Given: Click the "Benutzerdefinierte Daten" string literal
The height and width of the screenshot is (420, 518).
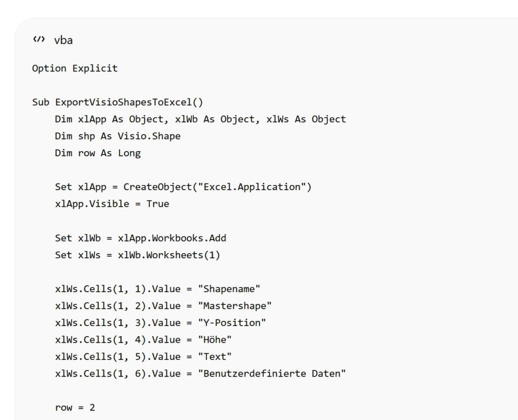Looking at the screenshot, I should click(272, 374).
